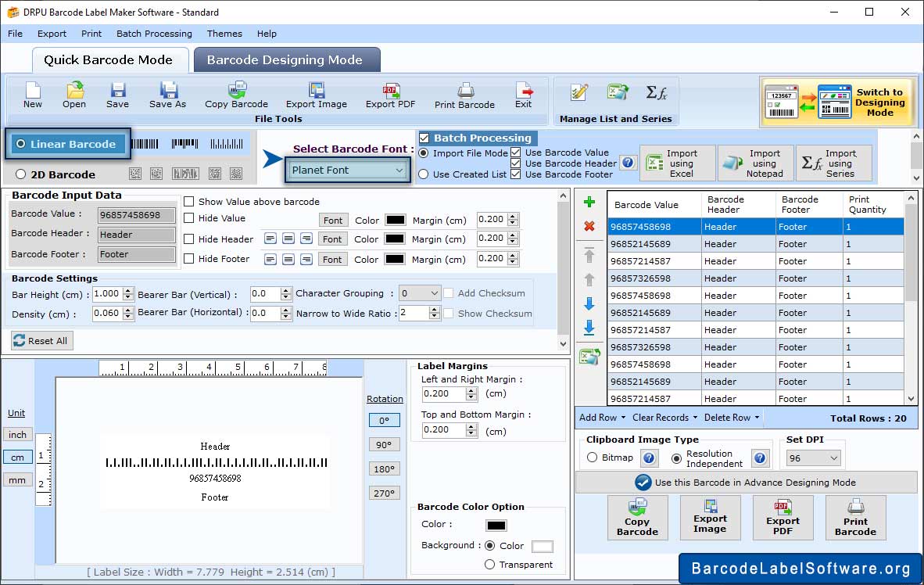This screenshot has width=924, height=585.
Task: Click help icon next to Bitmap
Action: click(x=649, y=458)
